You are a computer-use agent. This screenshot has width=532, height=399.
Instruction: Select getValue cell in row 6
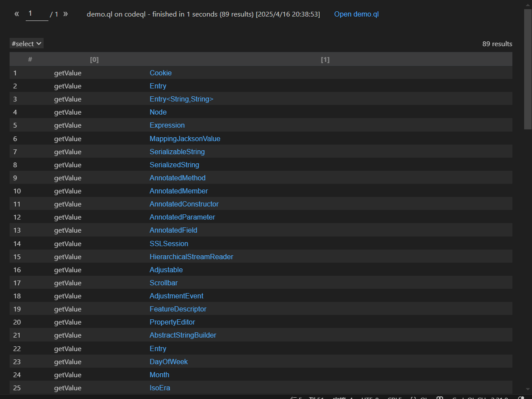click(68, 139)
